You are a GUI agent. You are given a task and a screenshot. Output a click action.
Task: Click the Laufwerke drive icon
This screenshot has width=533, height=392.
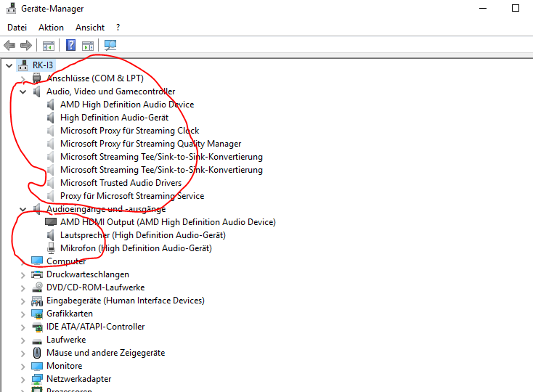tap(37, 340)
